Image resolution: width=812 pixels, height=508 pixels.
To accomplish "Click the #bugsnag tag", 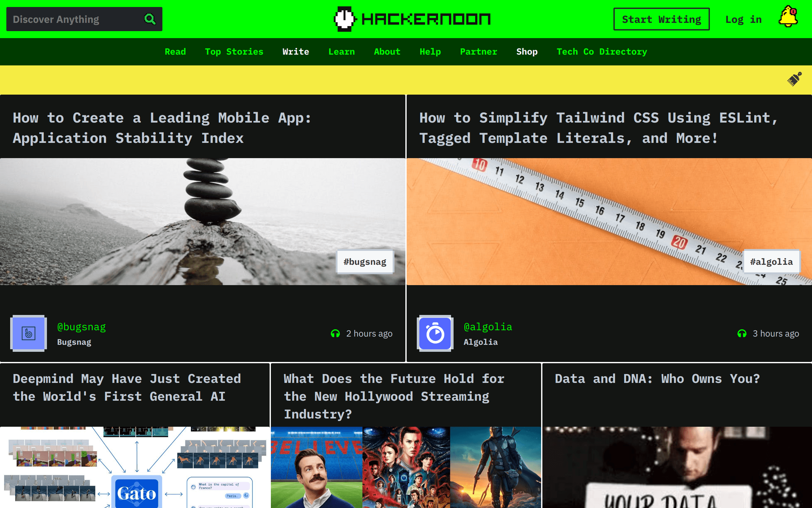I will click(x=365, y=262).
